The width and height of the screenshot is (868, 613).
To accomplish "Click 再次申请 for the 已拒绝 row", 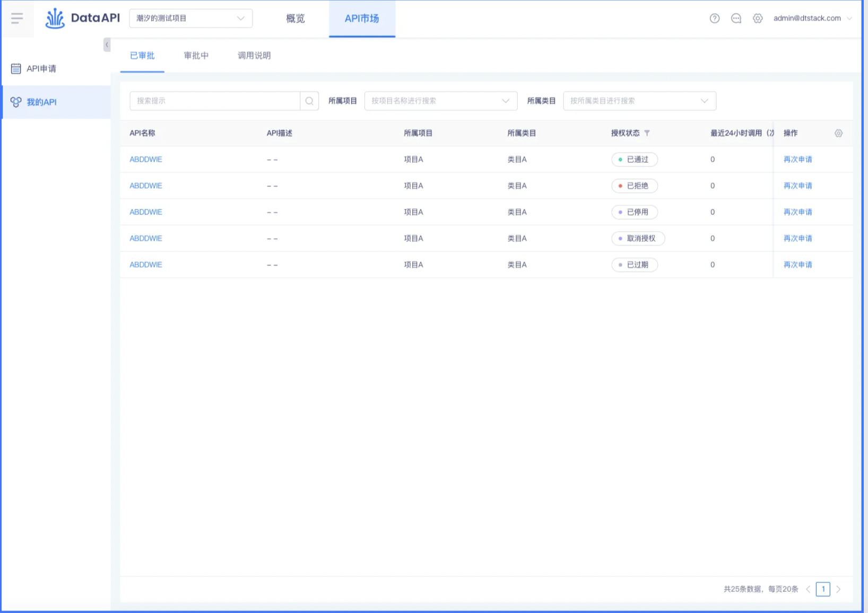I will coord(798,186).
